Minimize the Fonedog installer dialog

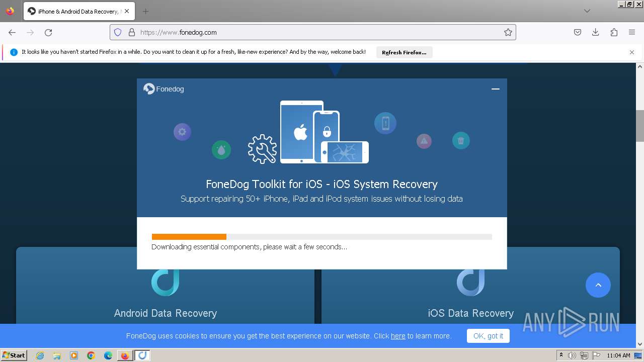pyautogui.click(x=496, y=89)
